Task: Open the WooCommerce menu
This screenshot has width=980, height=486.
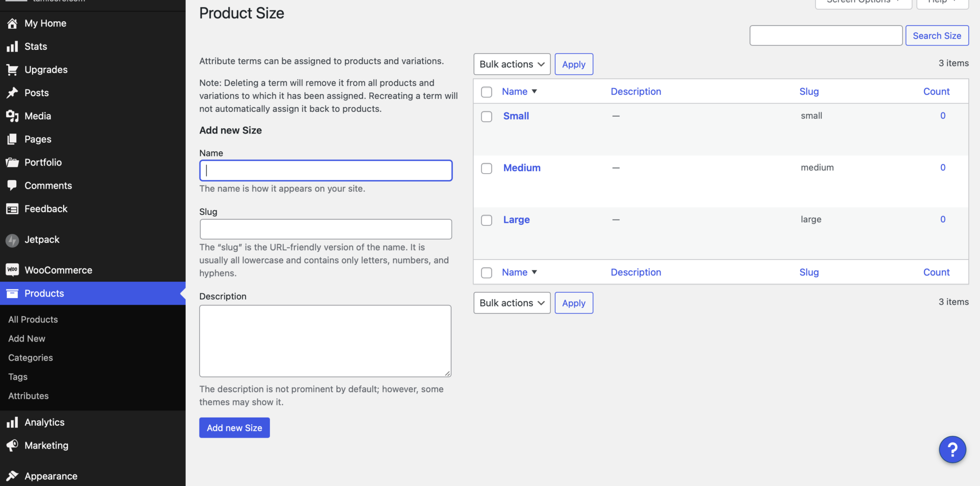Action: click(93, 270)
